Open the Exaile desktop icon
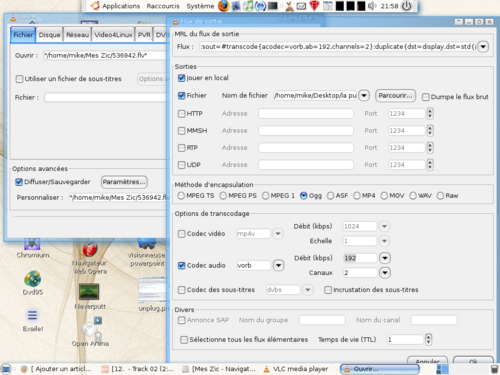 [x=33, y=320]
